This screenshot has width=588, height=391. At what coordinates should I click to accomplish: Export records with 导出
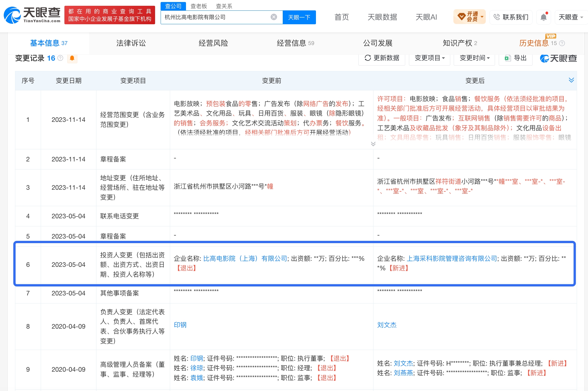click(x=516, y=58)
